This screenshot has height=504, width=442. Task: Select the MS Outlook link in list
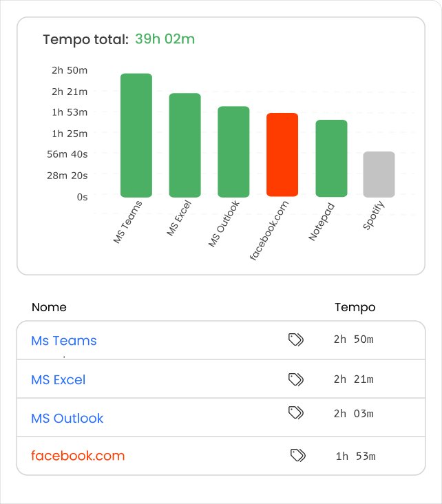pos(67,419)
